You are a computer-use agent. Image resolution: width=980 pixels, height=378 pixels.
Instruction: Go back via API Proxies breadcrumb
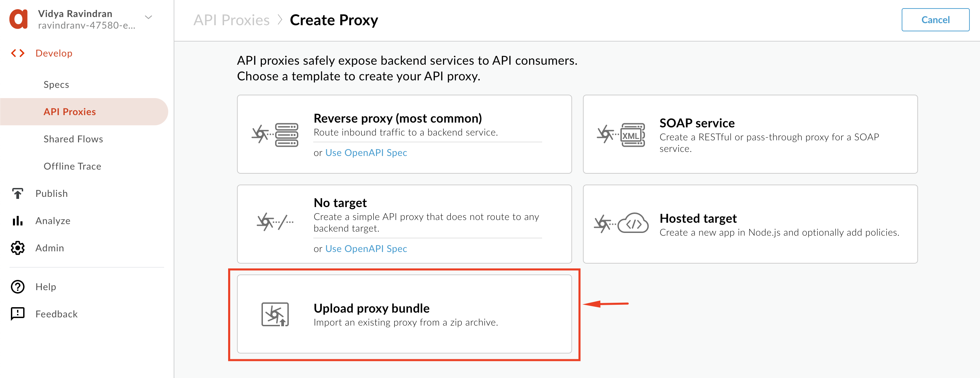point(231,20)
